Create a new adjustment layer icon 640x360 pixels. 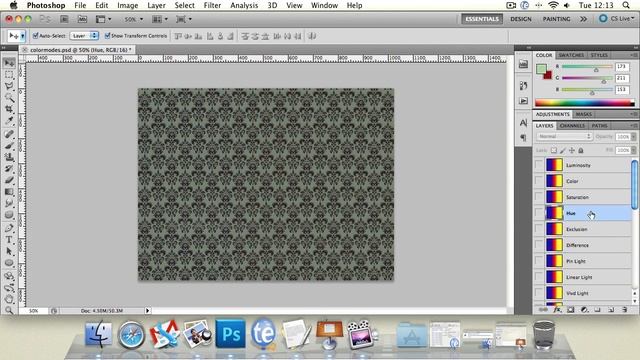(x=584, y=310)
